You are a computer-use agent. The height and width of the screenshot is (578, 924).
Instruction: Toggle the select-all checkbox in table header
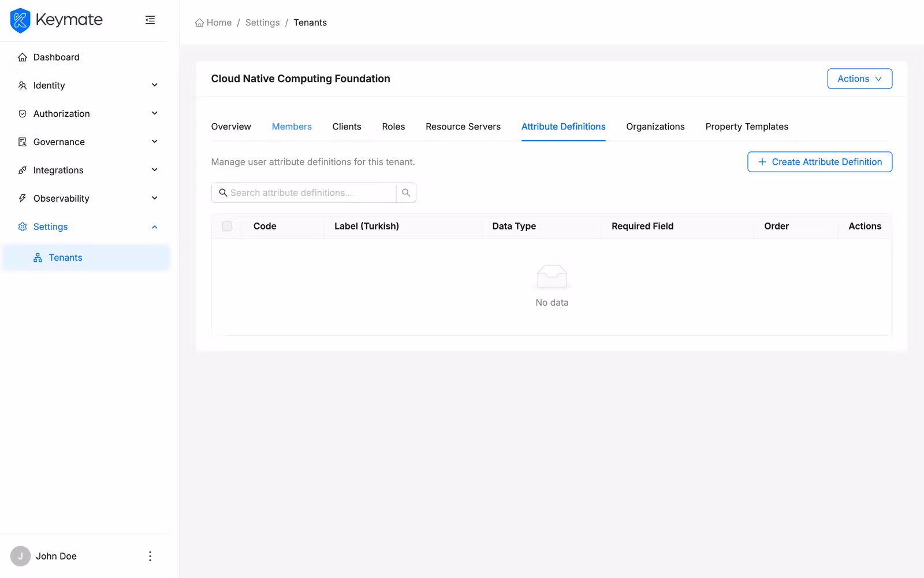pos(226,227)
